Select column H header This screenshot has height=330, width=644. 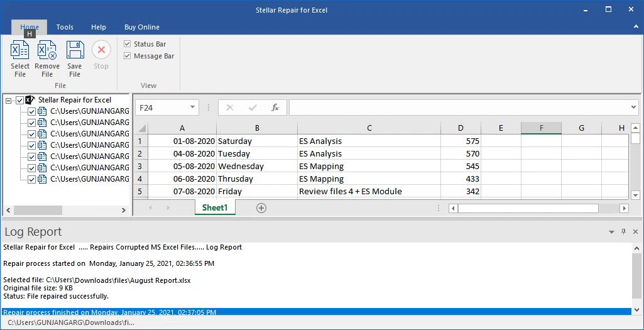(x=615, y=128)
